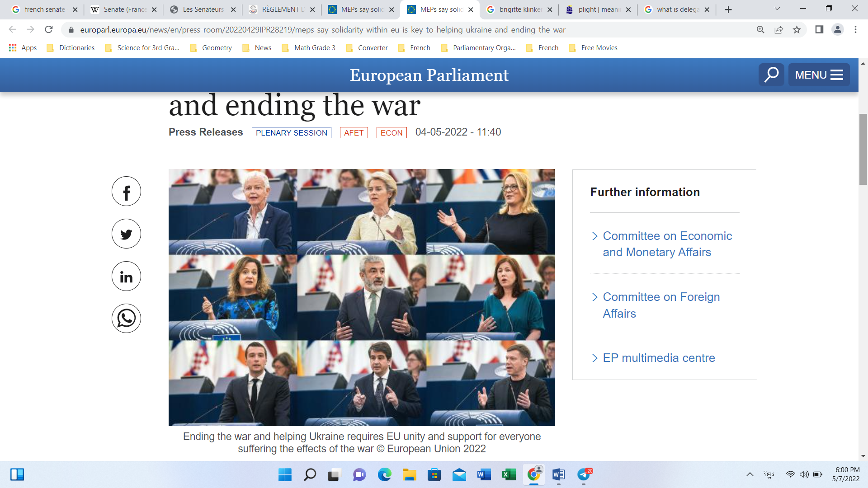Open the Mail app from taskbar

(x=459, y=474)
